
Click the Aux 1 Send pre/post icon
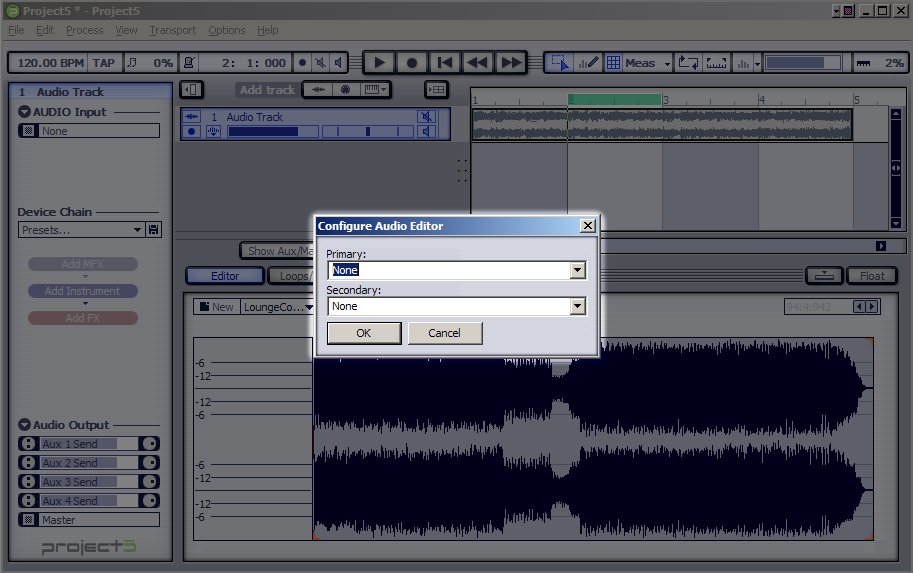(28, 444)
